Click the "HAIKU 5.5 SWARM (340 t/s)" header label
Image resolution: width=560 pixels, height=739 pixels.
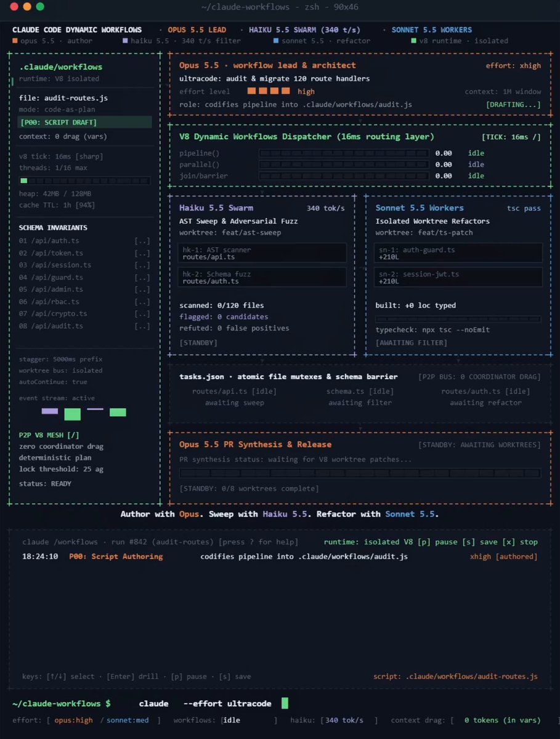[305, 30]
